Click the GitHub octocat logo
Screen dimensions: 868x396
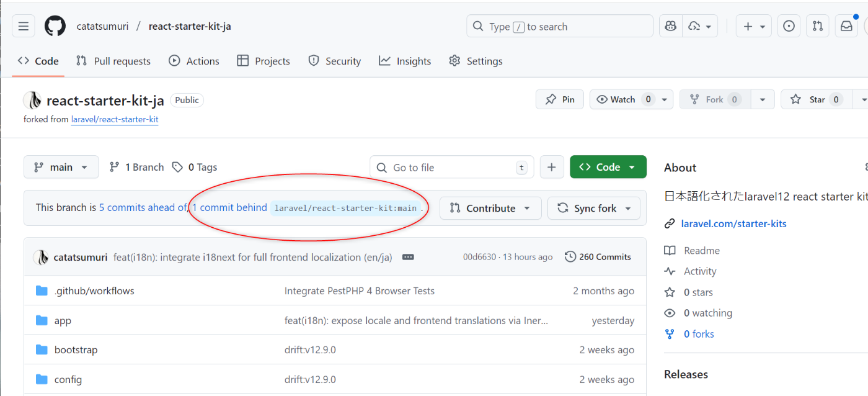click(55, 26)
